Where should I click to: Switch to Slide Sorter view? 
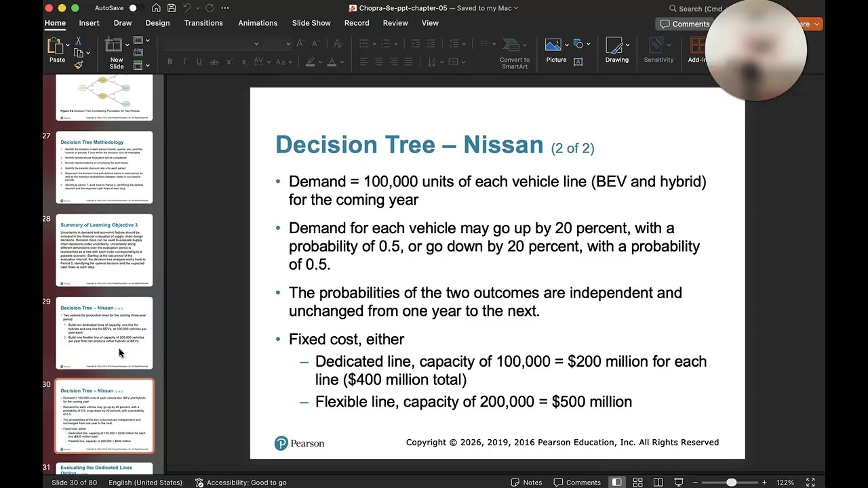click(638, 483)
